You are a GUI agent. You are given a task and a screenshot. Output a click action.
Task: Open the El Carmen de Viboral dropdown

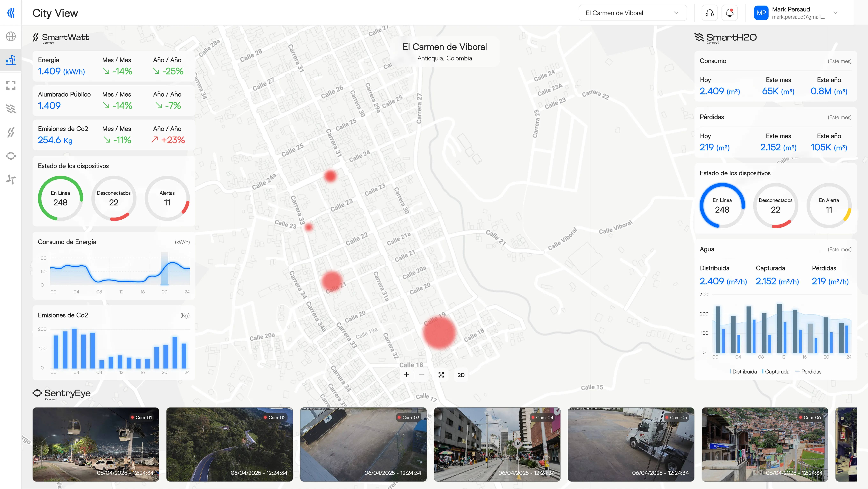(x=633, y=13)
